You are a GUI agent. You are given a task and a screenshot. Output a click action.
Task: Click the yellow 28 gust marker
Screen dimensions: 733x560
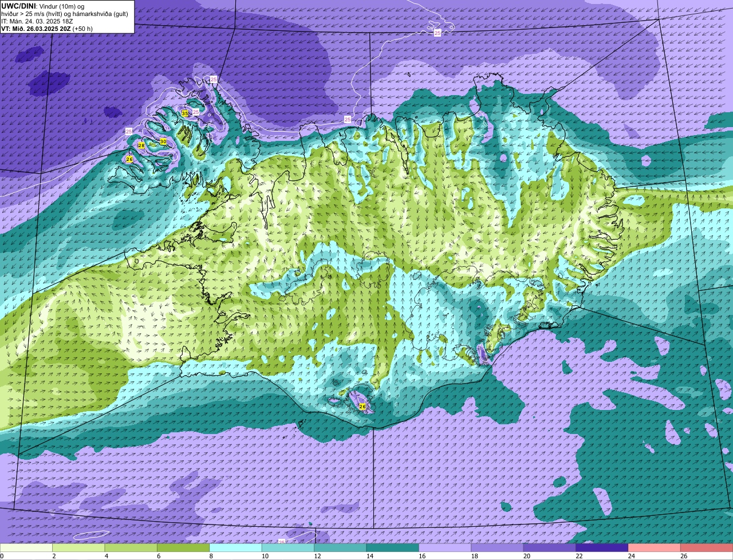(x=141, y=145)
